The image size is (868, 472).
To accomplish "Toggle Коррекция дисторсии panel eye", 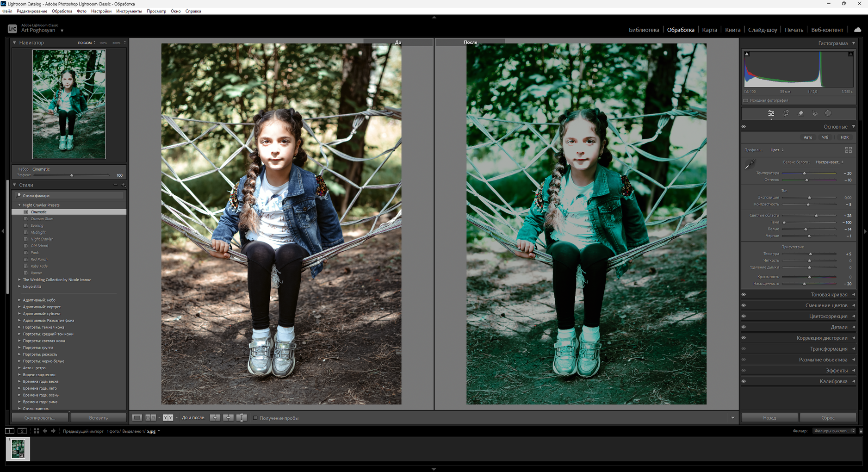I will 744,338.
